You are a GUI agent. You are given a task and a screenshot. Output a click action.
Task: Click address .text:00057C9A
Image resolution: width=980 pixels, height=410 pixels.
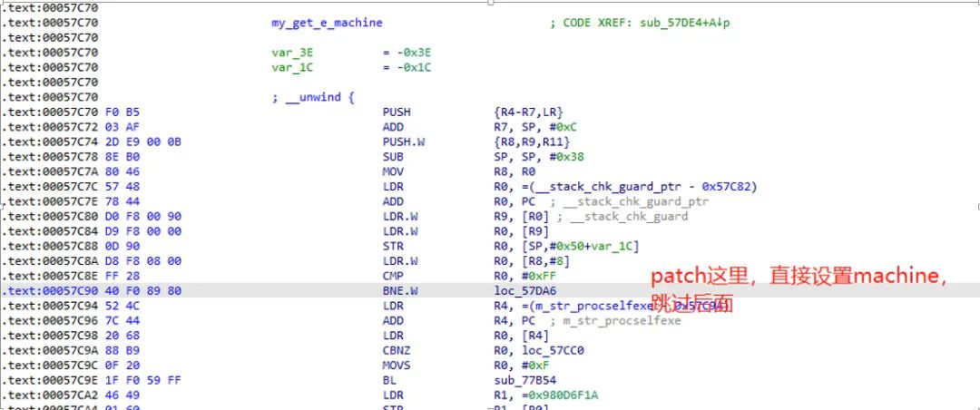[49, 351]
